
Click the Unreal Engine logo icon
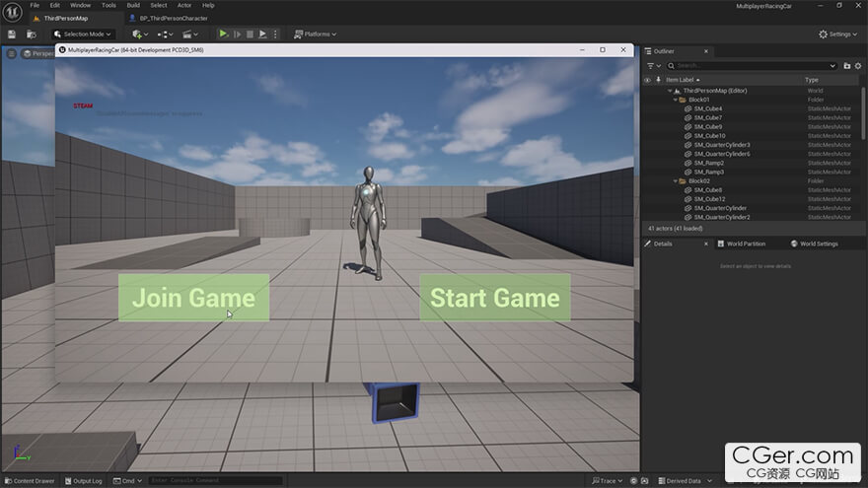(12, 12)
